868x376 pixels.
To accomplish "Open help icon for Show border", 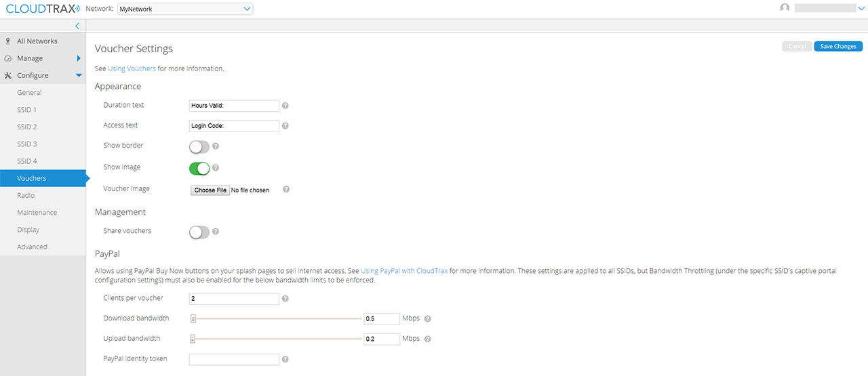I will coord(216,146).
